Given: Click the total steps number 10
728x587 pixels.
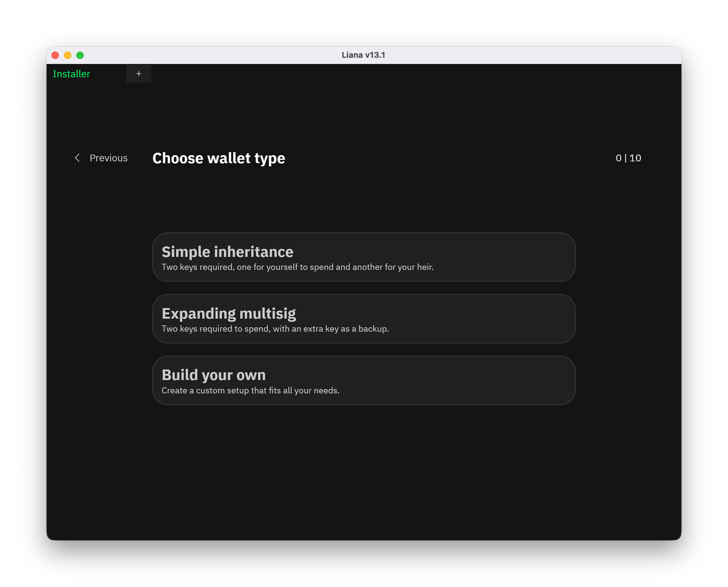Looking at the screenshot, I should pyautogui.click(x=635, y=158).
